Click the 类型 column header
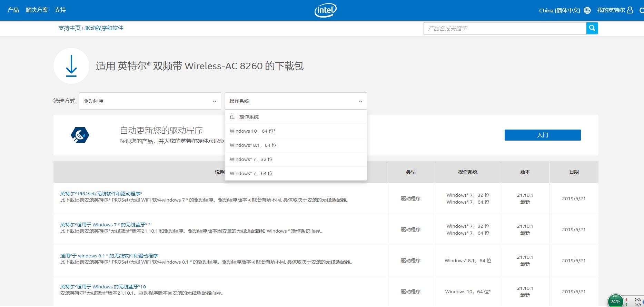Screen dimensions: 644x307 click(x=411, y=172)
